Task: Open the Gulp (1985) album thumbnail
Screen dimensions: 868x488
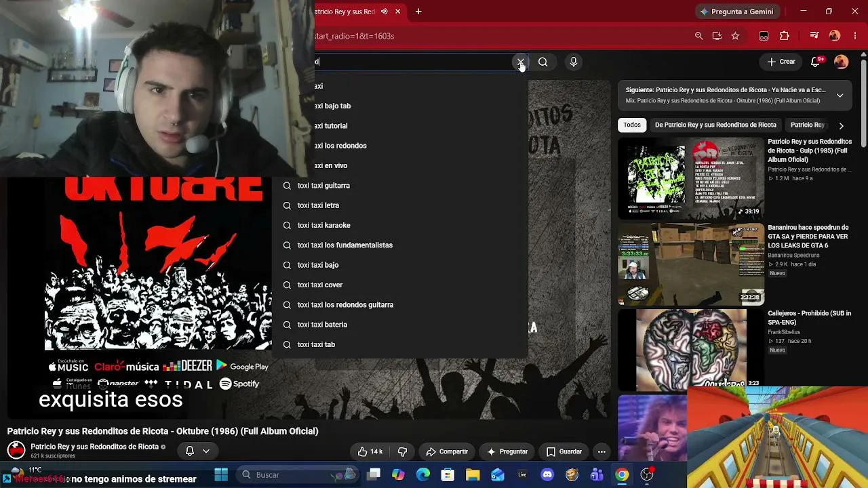Action: (x=691, y=178)
